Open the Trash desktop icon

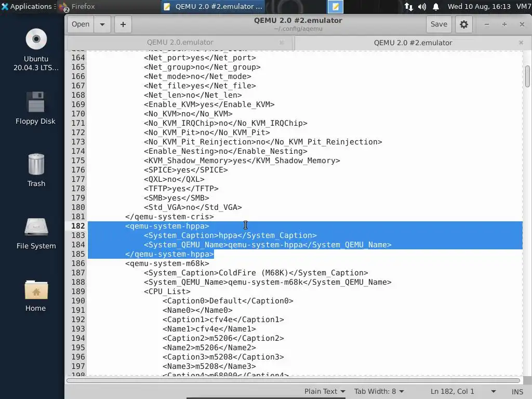[x=36, y=170]
